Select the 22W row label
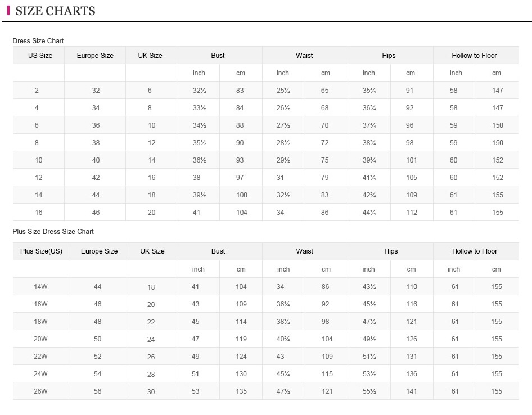 click(x=40, y=357)
